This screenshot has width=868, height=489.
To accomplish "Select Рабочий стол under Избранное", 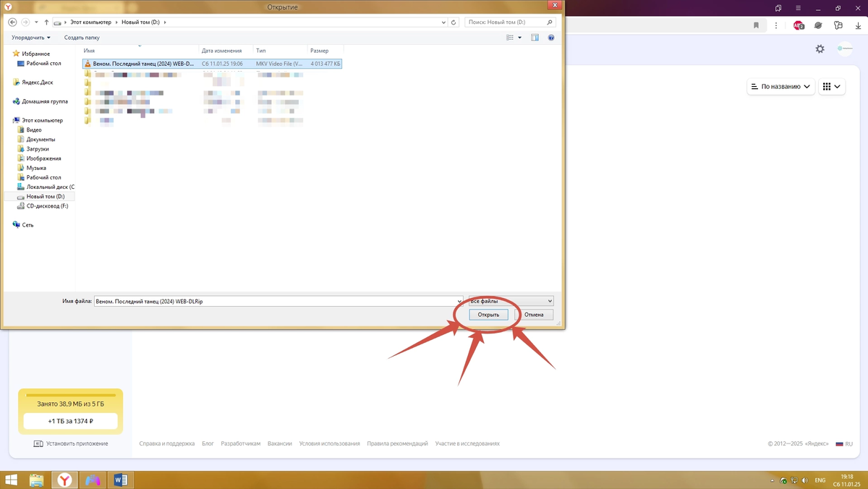I will [43, 64].
